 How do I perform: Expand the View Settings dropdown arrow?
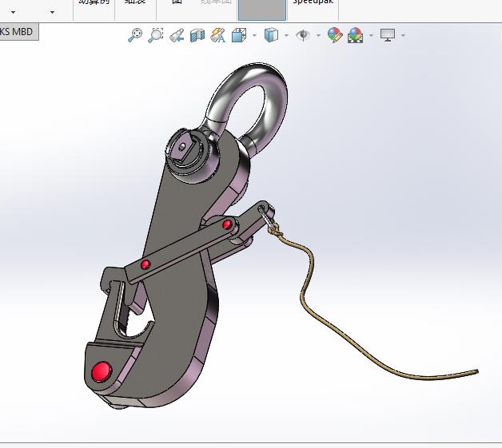404,35
